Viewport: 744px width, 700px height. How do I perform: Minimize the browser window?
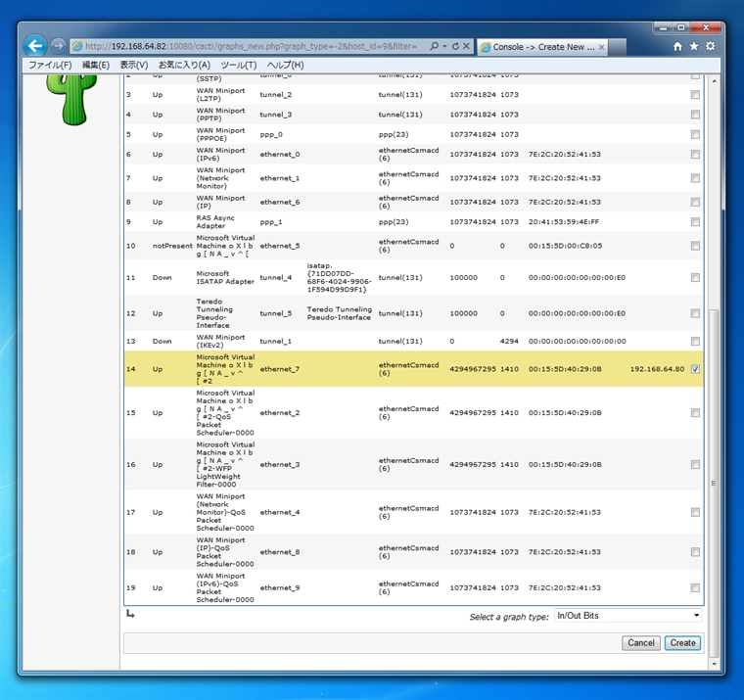click(x=664, y=27)
